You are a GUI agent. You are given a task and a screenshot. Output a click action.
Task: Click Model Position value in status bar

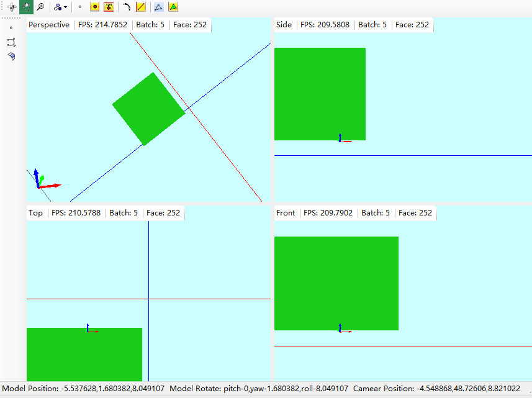point(112,389)
